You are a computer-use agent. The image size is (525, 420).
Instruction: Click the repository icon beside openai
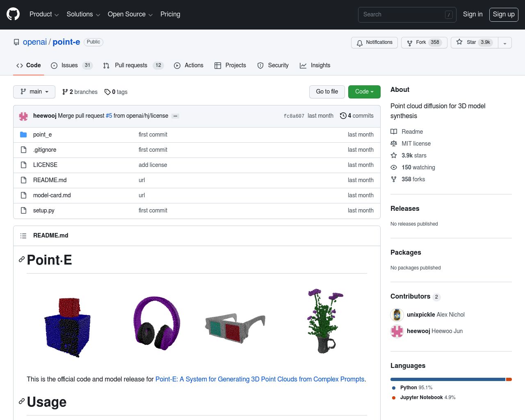pos(16,42)
